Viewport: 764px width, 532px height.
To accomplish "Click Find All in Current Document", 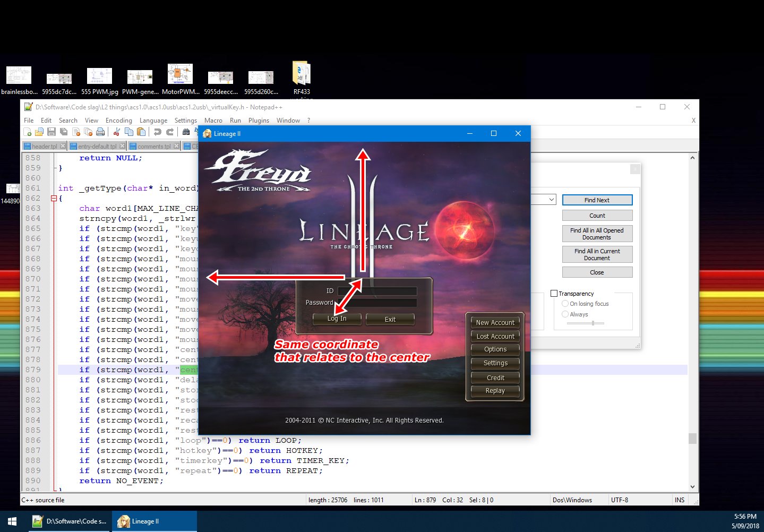I will pyautogui.click(x=597, y=254).
